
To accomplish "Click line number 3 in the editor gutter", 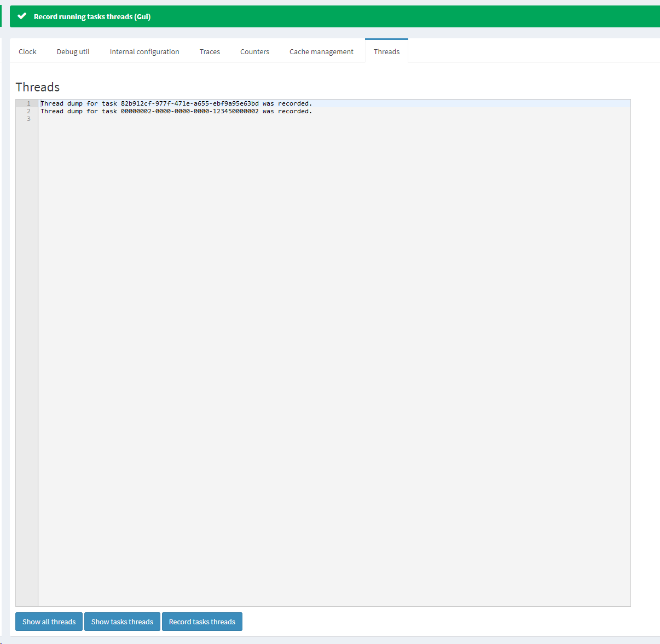I will pyautogui.click(x=28, y=119).
